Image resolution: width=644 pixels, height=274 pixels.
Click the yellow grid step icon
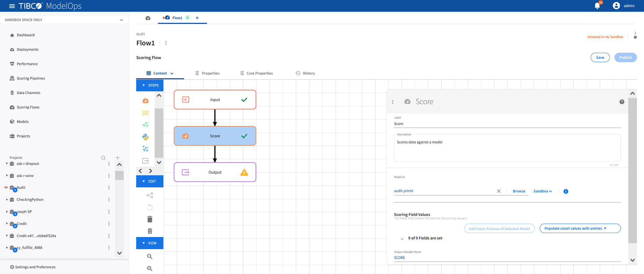pos(145,113)
